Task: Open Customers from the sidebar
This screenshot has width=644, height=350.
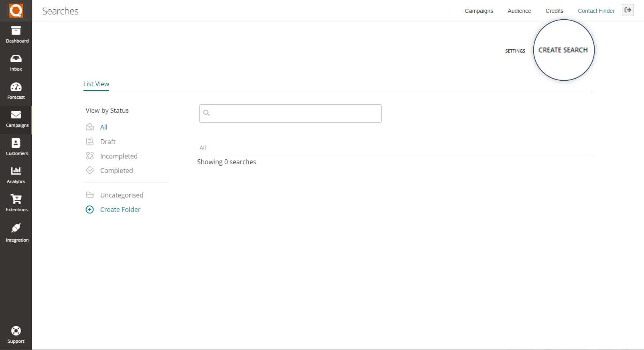Action: tap(16, 147)
